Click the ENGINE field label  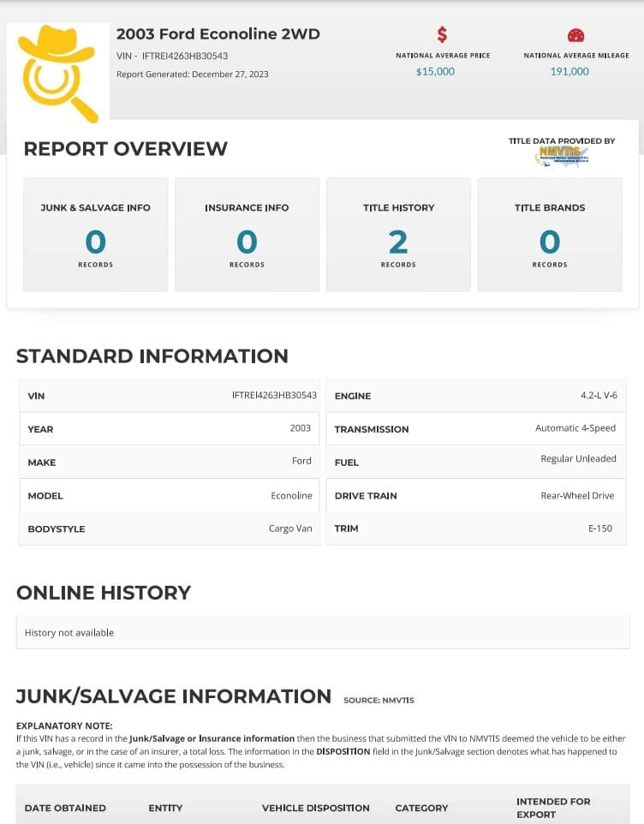(353, 396)
